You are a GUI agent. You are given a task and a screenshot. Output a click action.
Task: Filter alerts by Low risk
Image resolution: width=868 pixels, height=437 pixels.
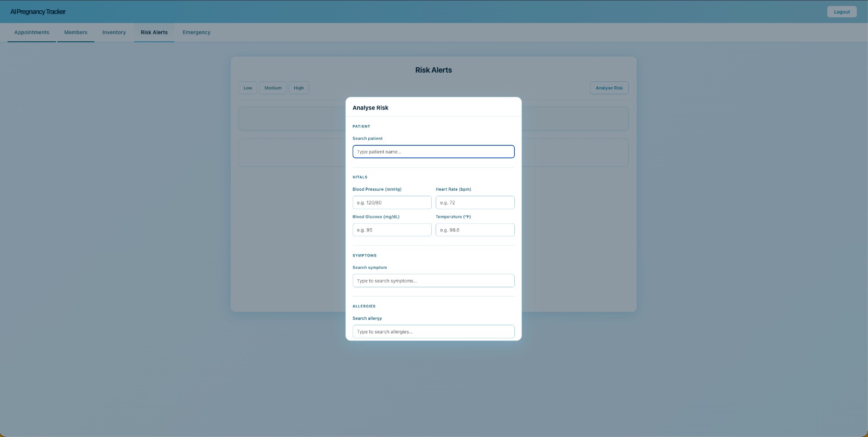[248, 88]
